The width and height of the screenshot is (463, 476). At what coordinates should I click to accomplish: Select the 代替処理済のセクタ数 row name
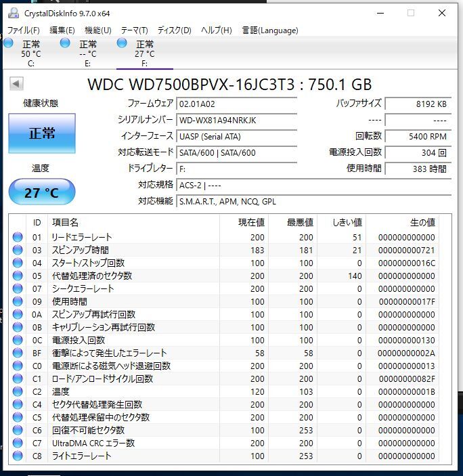92,276
